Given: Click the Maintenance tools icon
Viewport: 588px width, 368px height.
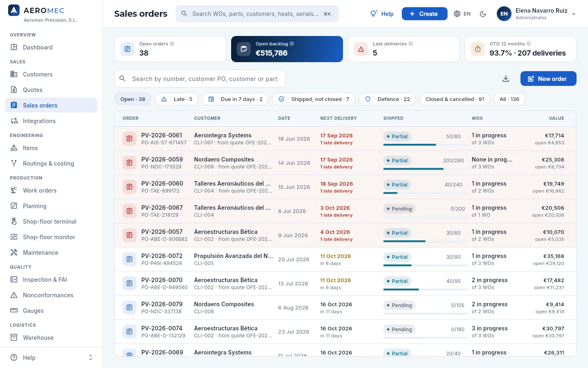Looking at the screenshot, I should 14,253.
